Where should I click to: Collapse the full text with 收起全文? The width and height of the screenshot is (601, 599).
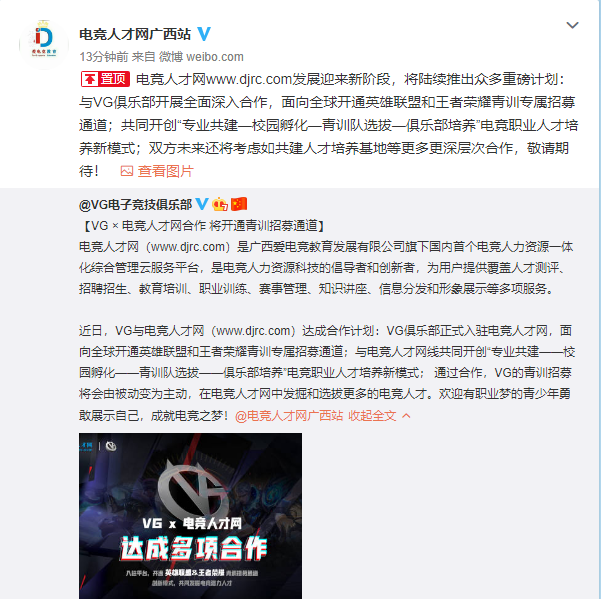click(x=372, y=415)
